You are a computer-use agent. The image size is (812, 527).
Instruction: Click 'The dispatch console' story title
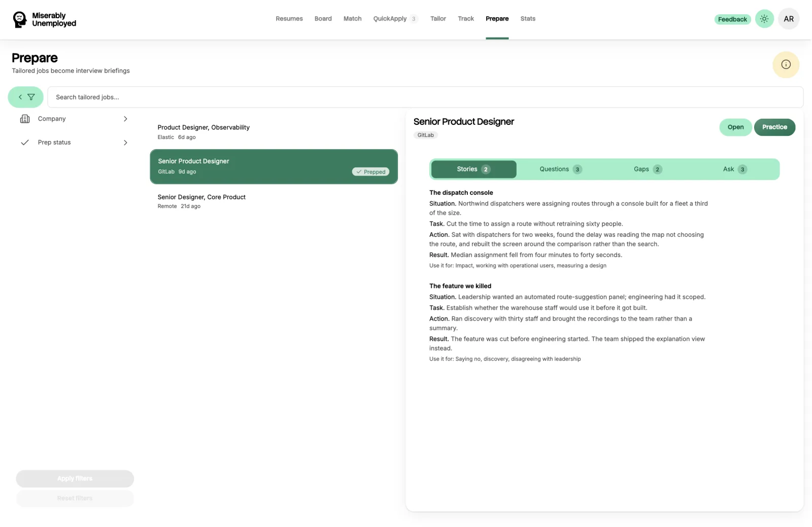coord(461,193)
